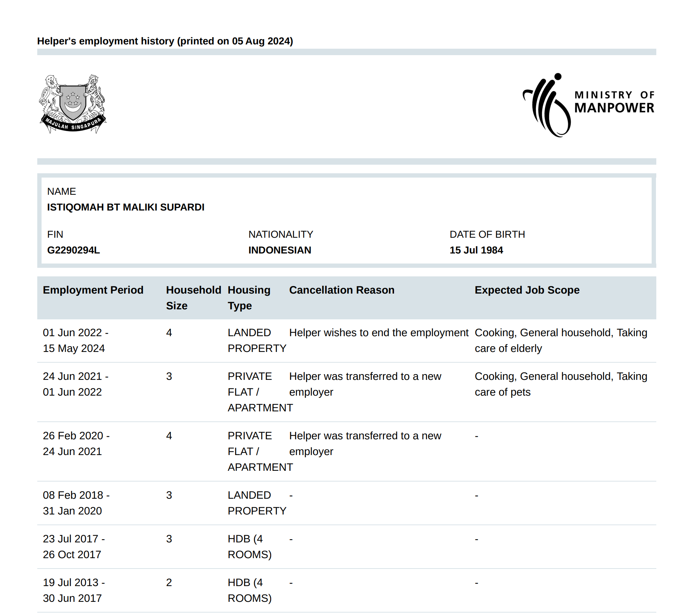Image resolution: width=700 pixels, height=614 pixels.
Task: Click the Ministry of Manpower logo
Action: click(589, 105)
